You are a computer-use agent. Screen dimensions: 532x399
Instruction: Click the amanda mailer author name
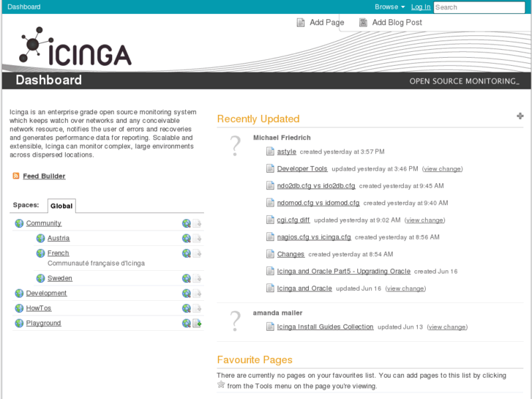(277, 313)
